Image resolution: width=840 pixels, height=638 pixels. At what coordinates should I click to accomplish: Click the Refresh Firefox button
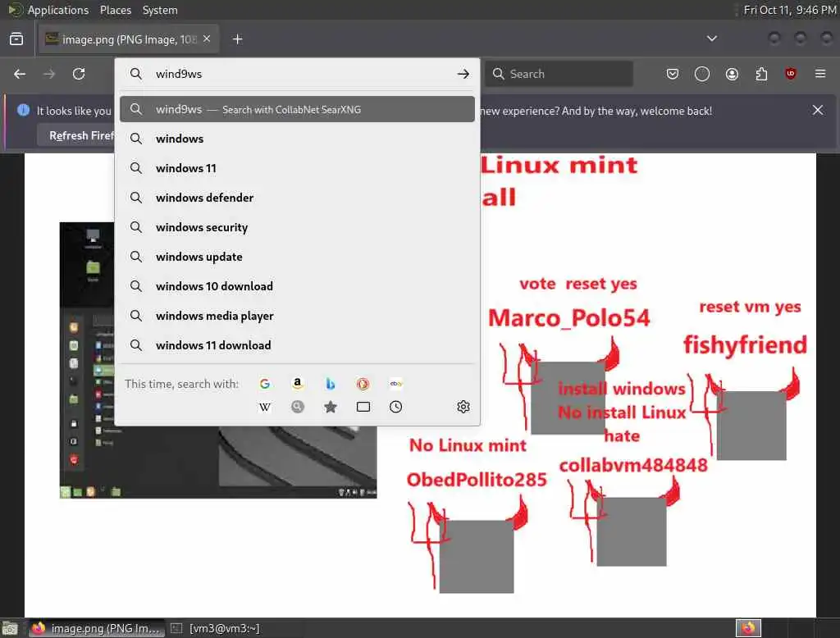click(76, 135)
